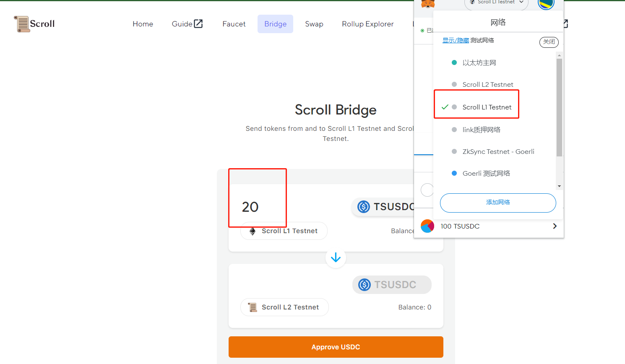Open the 100 TSUSDC asset via its chevron

pos(555,226)
